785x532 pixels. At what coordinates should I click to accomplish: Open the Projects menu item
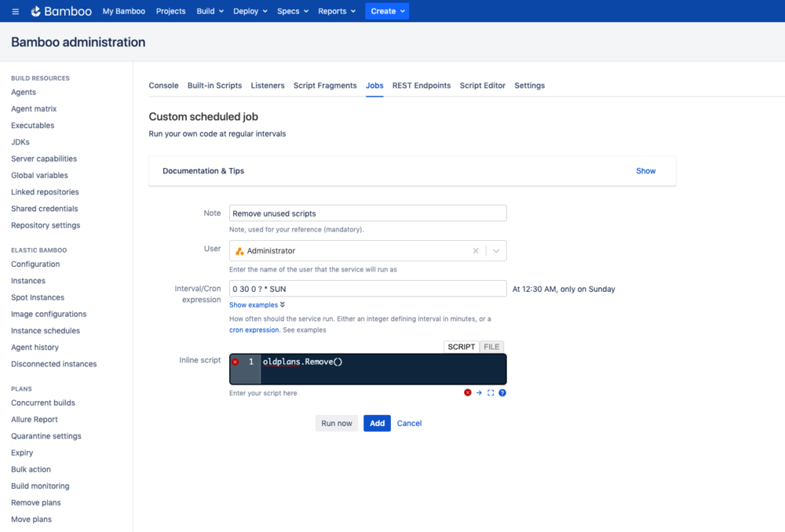[x=170, y=11]
